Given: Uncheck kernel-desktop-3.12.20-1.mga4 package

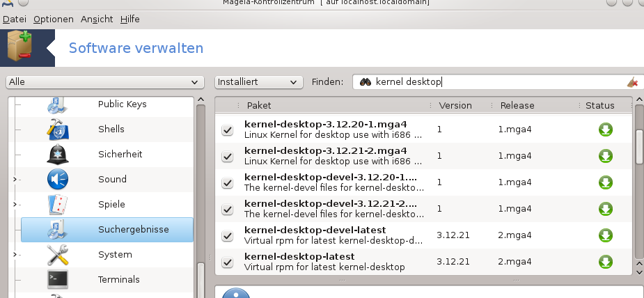Looking at the screenshot, I should click(227, 130).
